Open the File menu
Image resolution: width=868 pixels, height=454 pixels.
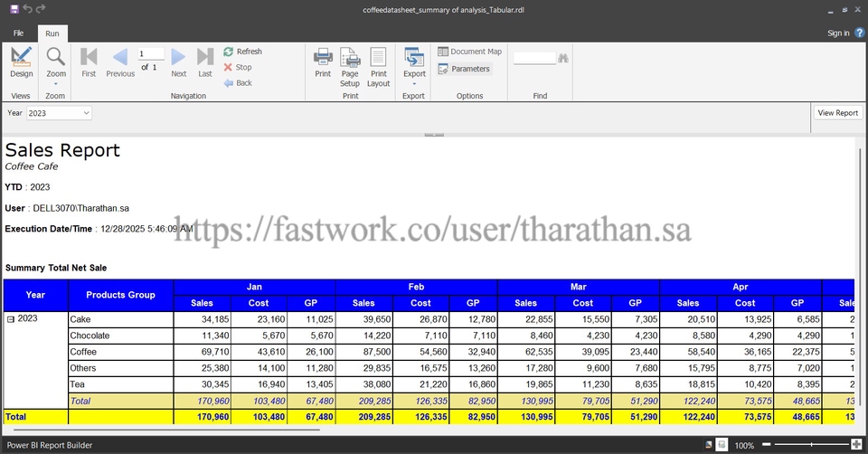click(x=18, y=33)
